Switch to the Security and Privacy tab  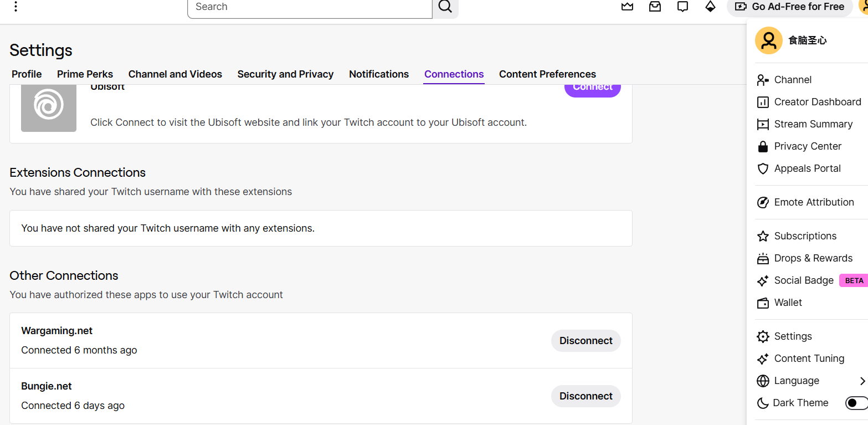(x=285, y=74)
